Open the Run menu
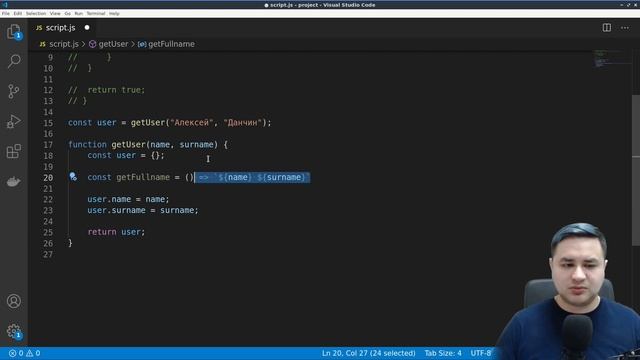The width and height of the screenshot is (640, 360). point(78,13)
